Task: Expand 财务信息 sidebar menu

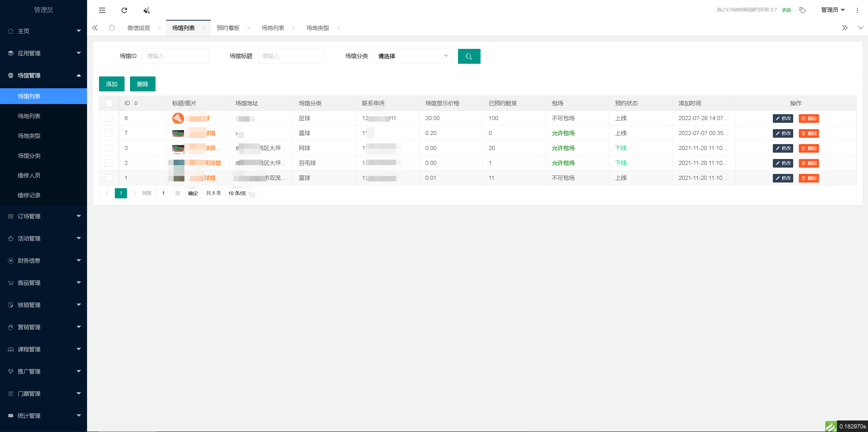Action: (x=43, y=261)
